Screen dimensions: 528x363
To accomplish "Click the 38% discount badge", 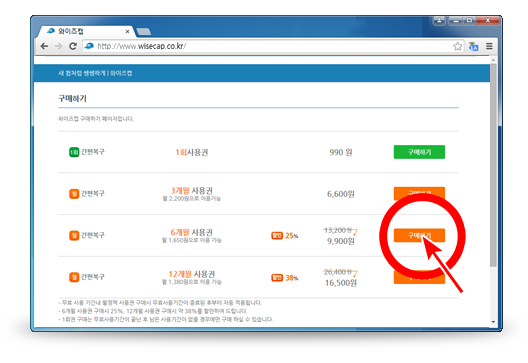I will (x=285, y=278).
